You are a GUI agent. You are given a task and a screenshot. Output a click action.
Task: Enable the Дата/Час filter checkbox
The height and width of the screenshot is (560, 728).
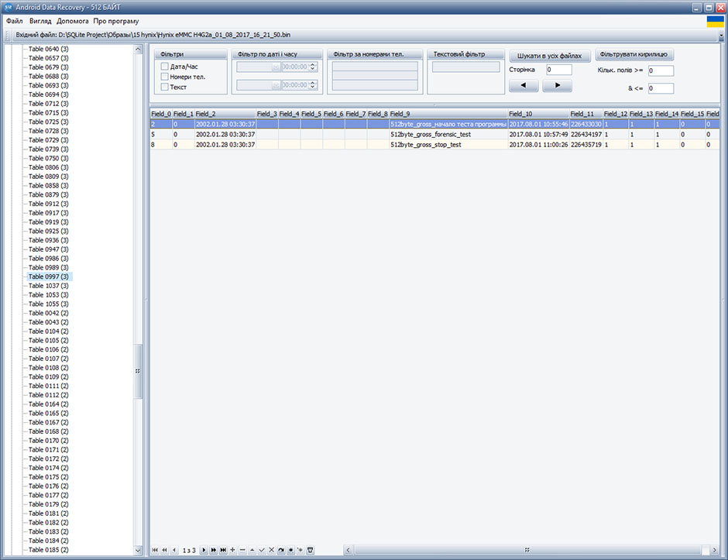[164, 67]
